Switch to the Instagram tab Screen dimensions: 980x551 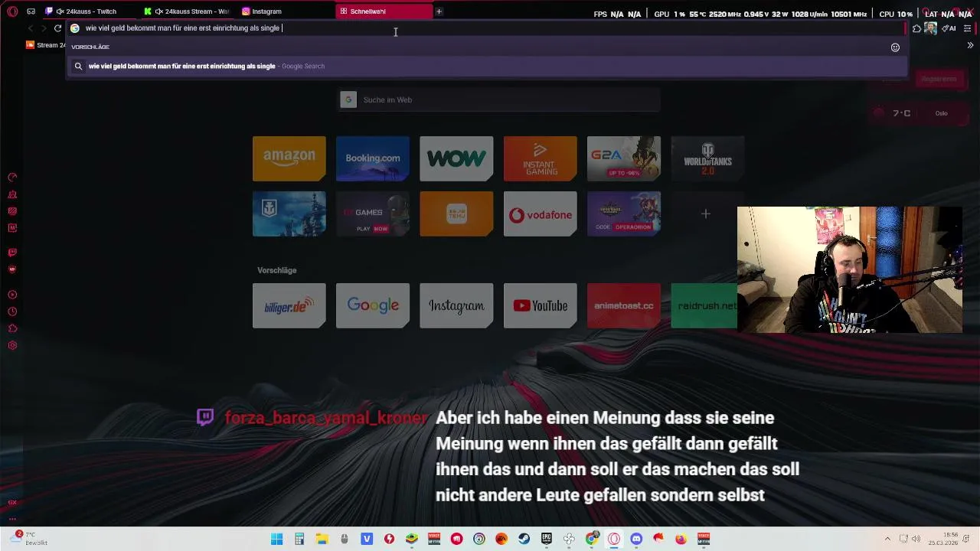(286, 11)
